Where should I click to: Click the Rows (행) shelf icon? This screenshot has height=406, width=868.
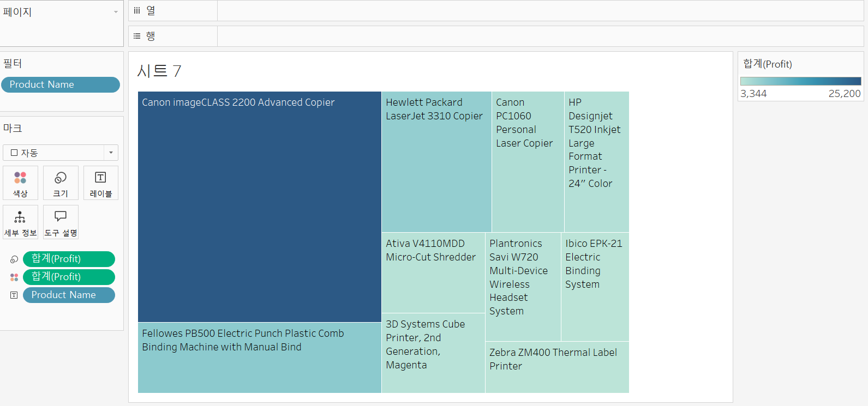tap(137, 36)
